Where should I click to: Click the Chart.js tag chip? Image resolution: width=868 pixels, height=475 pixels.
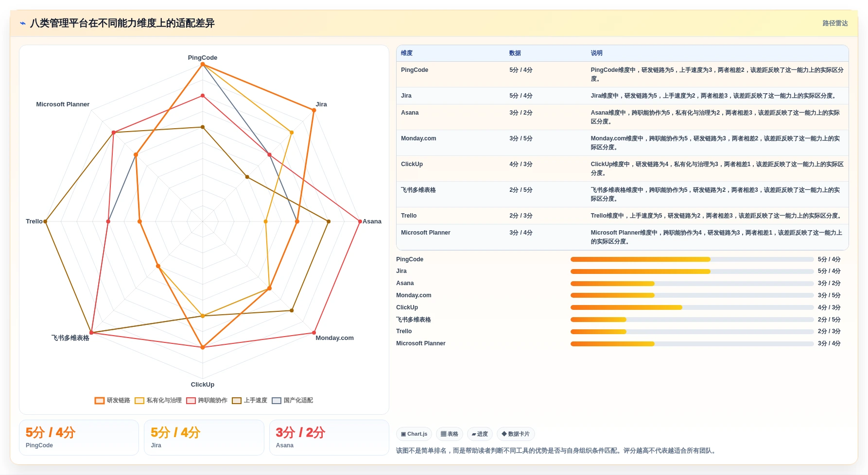coord(414,434)
